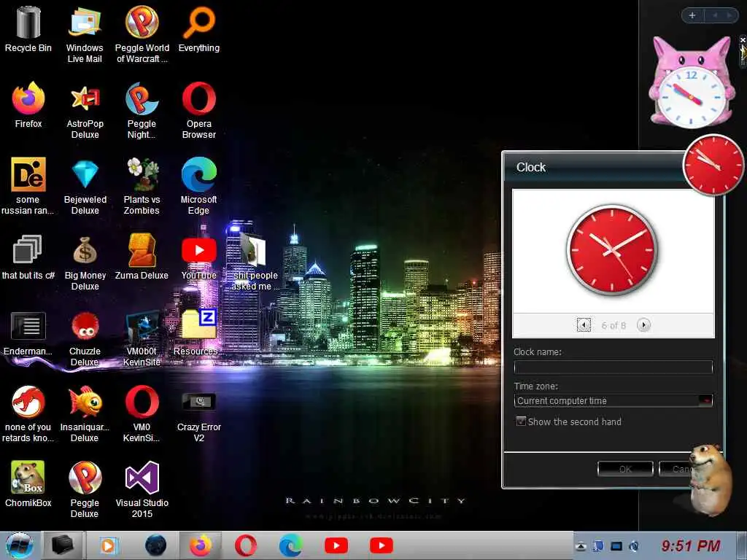Open the Peggle Nights shortcut
This screenshot has height=560, width=747.
(x=142, y=111)
